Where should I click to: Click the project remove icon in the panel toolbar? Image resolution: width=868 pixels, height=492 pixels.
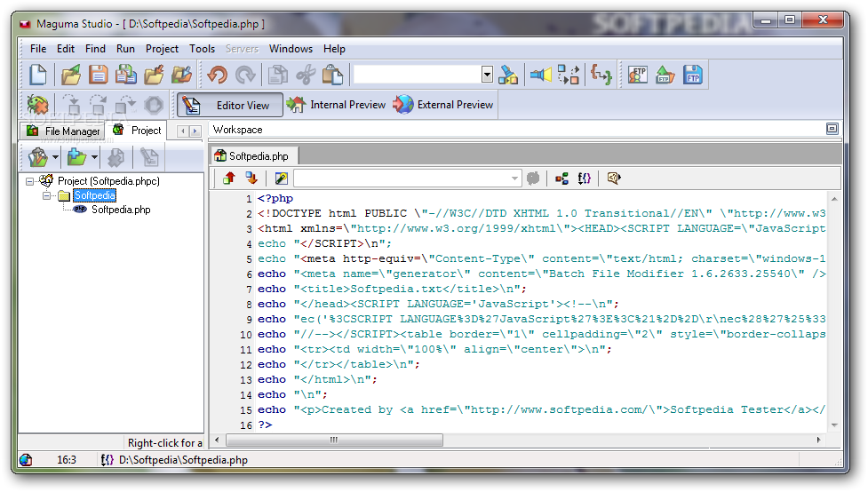pyautogui.click(x=115, y=158)
